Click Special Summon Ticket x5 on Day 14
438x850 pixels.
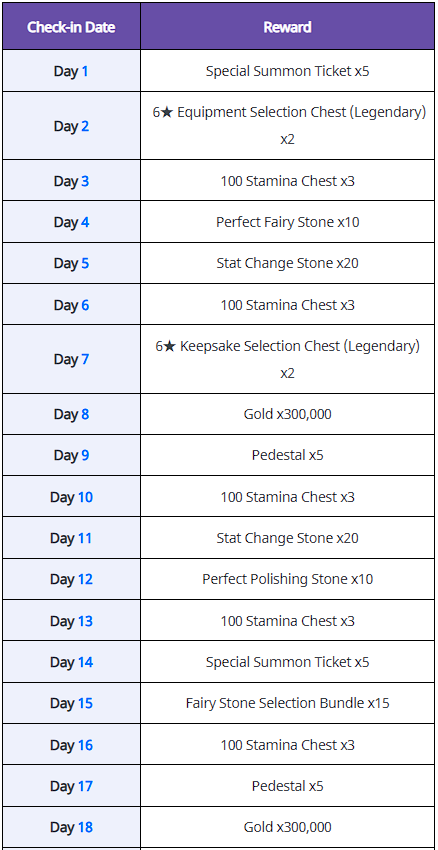click(x=287, y=662)
